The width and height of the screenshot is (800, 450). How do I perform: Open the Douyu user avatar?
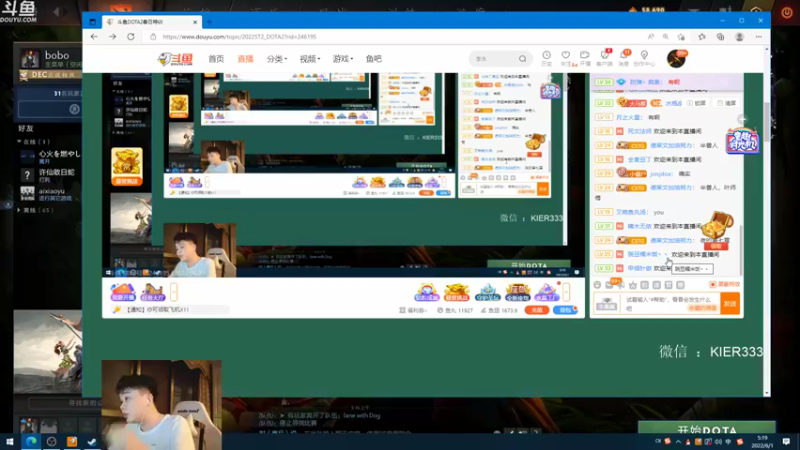[676, 59]
